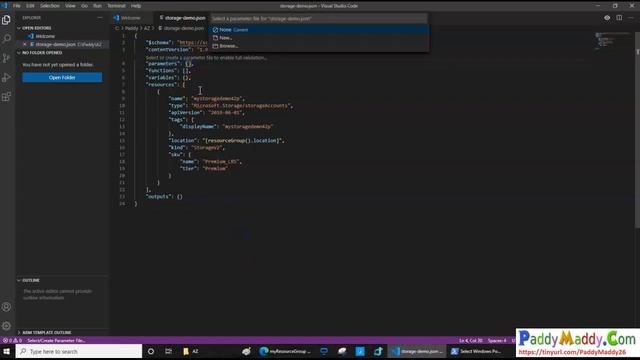Open the Accounts menu in the activity bar
Image resolution: width=640 pixels, height=360 pixels.
tap(7, 307)
